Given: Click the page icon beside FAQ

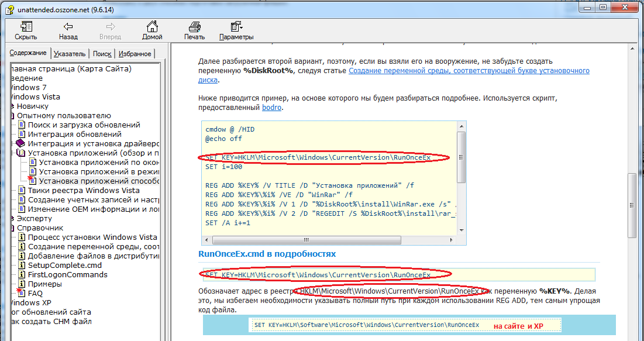Looking at the screenshot, I should (x=21, y=293).
